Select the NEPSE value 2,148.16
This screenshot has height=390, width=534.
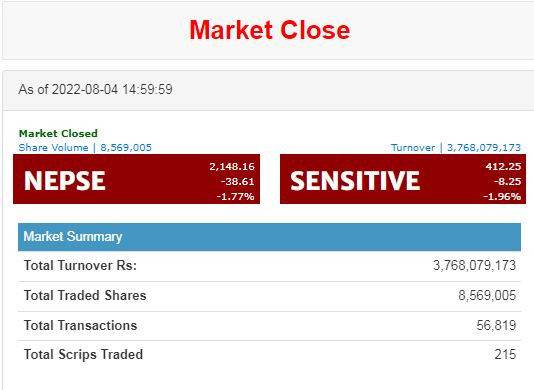click(232, 167)
